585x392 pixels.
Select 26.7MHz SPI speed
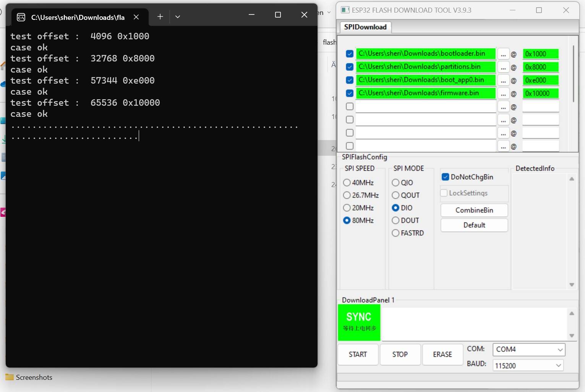click(361, 195)
